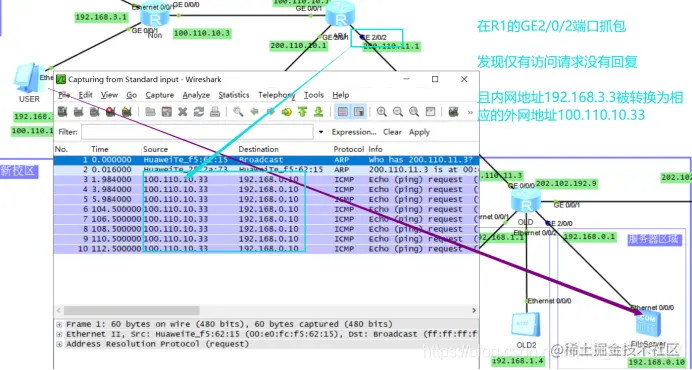692x370 pixels.
Task: Click the Expression... button
Action: click(354, 132)
